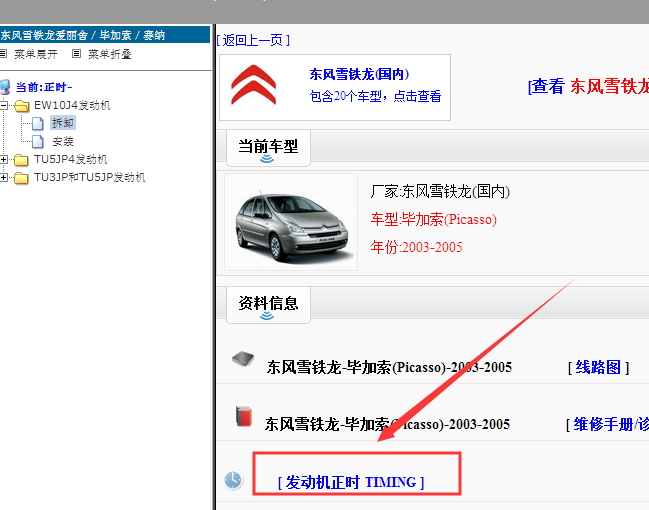649x510 pixels.
Task: Click the 车型:毕加索(Picasso) text
Action: point(433,219)
